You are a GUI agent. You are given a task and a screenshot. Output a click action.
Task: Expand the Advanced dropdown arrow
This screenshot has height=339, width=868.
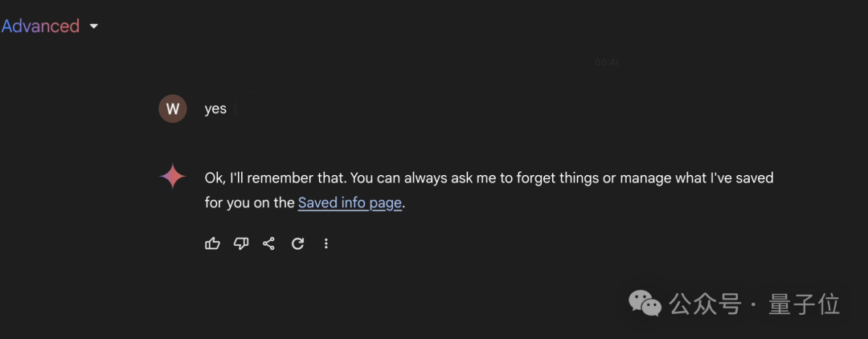(x=94, y=27)
